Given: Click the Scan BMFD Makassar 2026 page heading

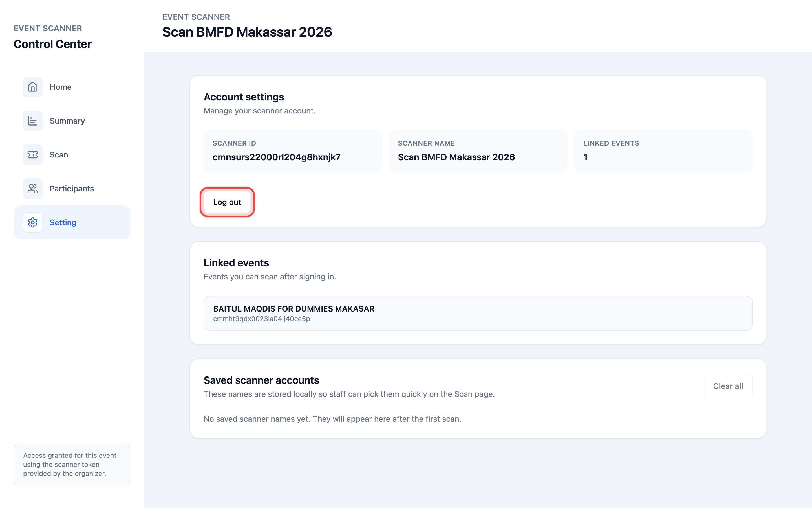Looking at the screenshot, I should (247, 32).
